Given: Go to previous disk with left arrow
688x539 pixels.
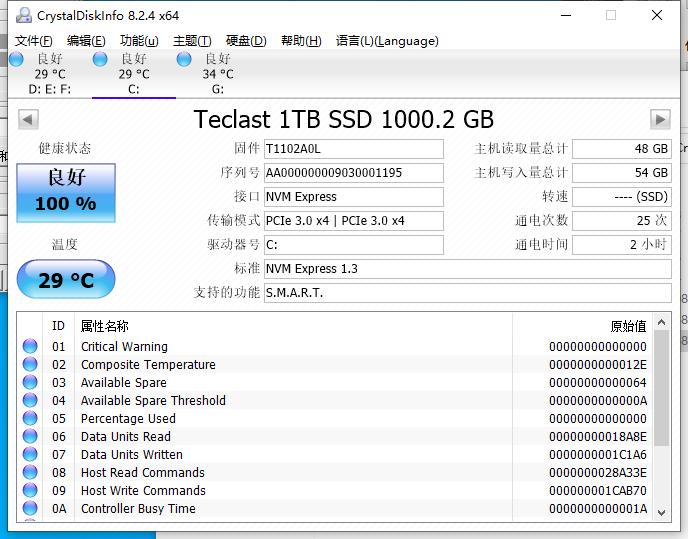Looking at the screenshot, I should tap(29, 120).
